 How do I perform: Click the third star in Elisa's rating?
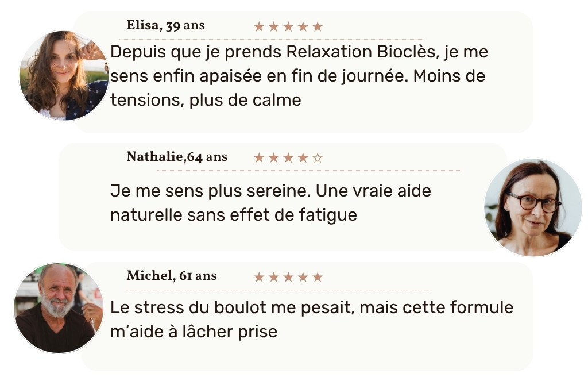[x=288, y=26]
